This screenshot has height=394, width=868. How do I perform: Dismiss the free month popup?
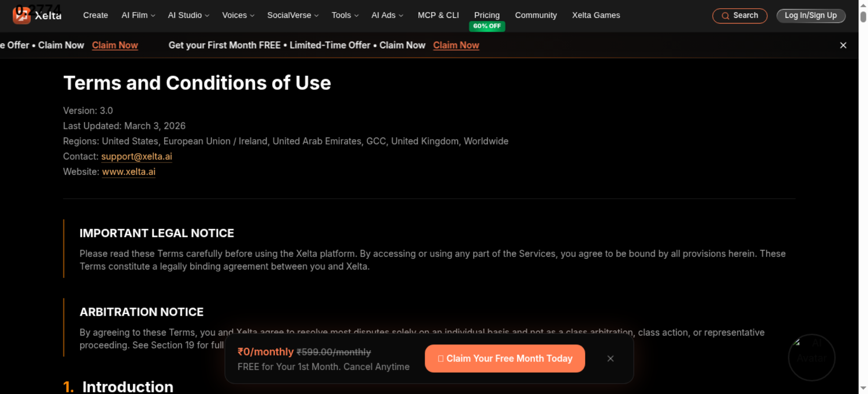tap(610, 358)
